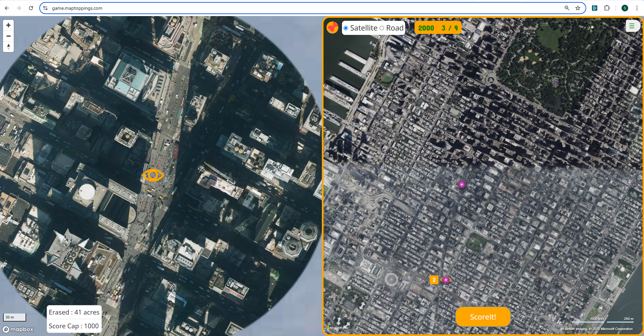Zoom in on the left map
This screenshot has width=644, height=336.
click(x=8, y=25)
